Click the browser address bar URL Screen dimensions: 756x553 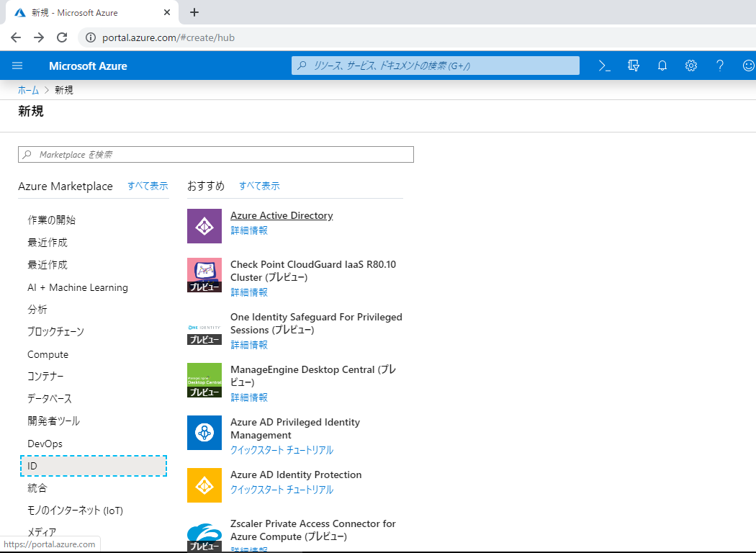click(168, 37)
